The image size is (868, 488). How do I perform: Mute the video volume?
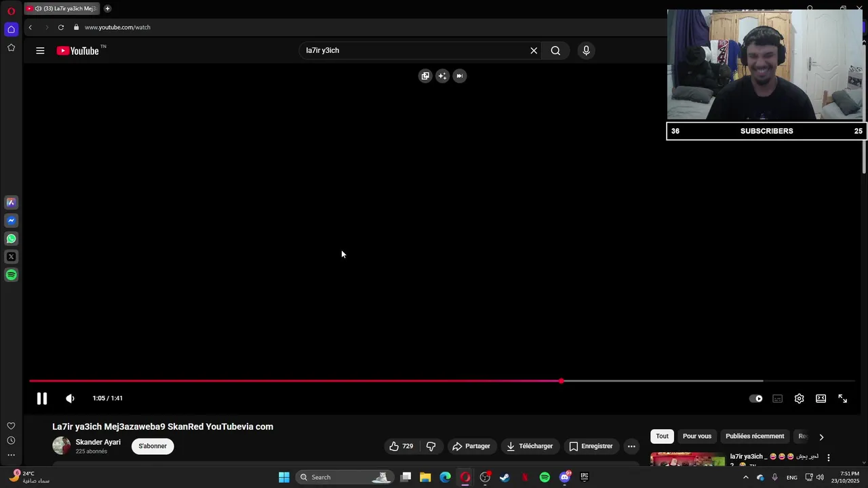click(70, 399)
